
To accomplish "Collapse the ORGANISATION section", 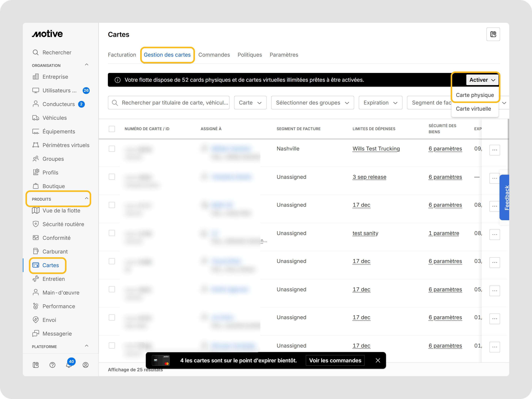I will point(87,65).
